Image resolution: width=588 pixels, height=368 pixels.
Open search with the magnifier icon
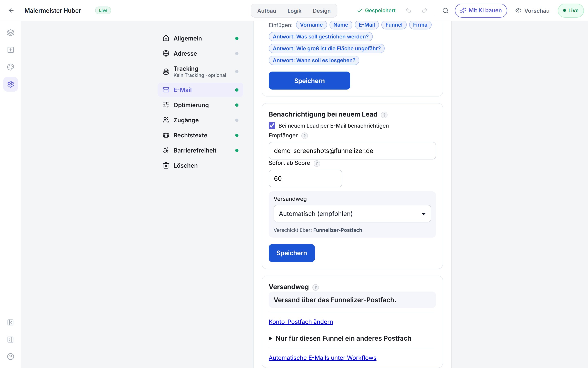tap(445, 11)
